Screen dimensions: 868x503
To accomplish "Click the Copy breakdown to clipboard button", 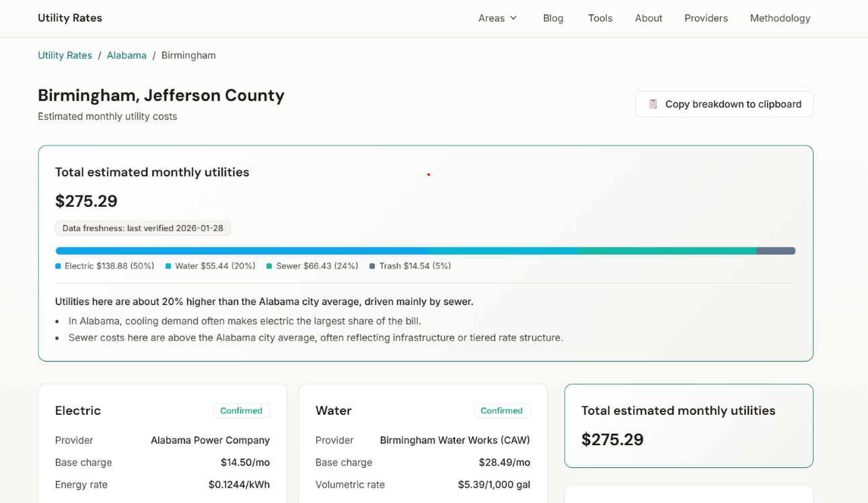I will [x=724, y=104].
